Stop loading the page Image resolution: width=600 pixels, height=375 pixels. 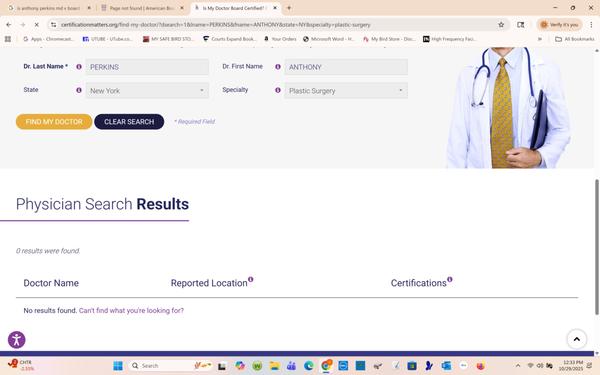(x=36, y=24)
